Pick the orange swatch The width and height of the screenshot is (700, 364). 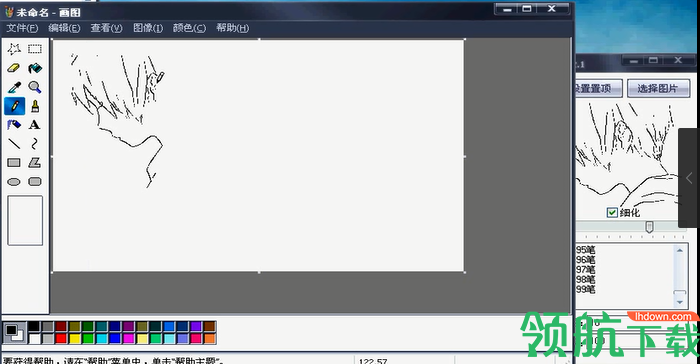[x=209, y=339]
